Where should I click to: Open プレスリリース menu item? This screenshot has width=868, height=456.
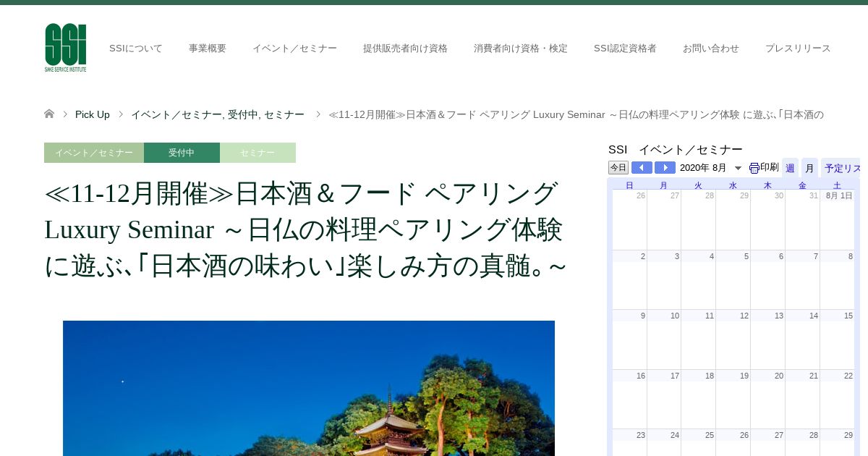click(798, 48)
